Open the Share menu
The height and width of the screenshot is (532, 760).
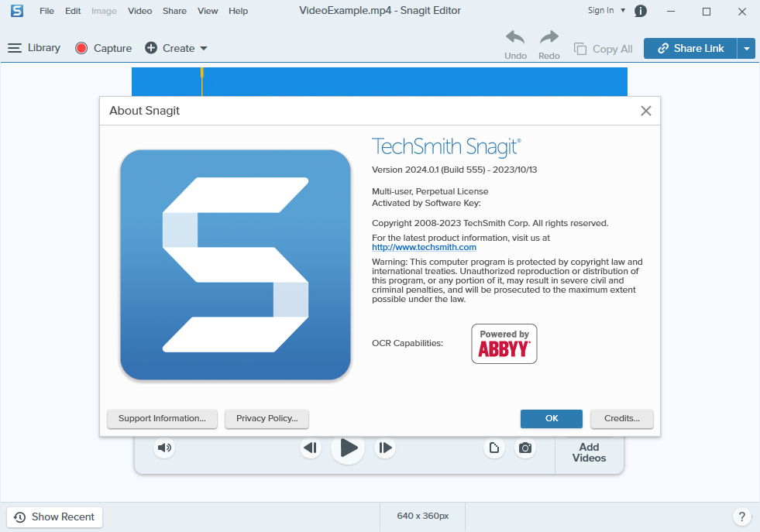point(174,11)
